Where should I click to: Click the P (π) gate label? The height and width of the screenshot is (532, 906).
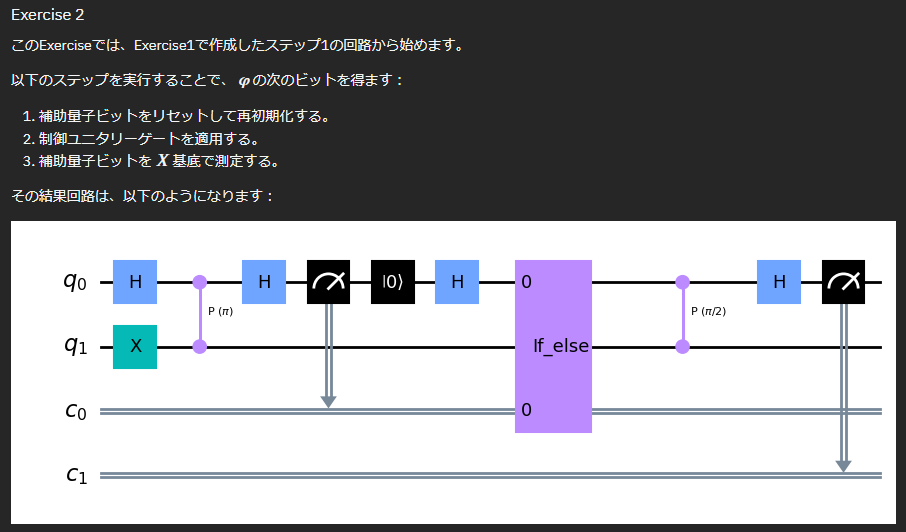pyautogui.click(x=220, y=311)
